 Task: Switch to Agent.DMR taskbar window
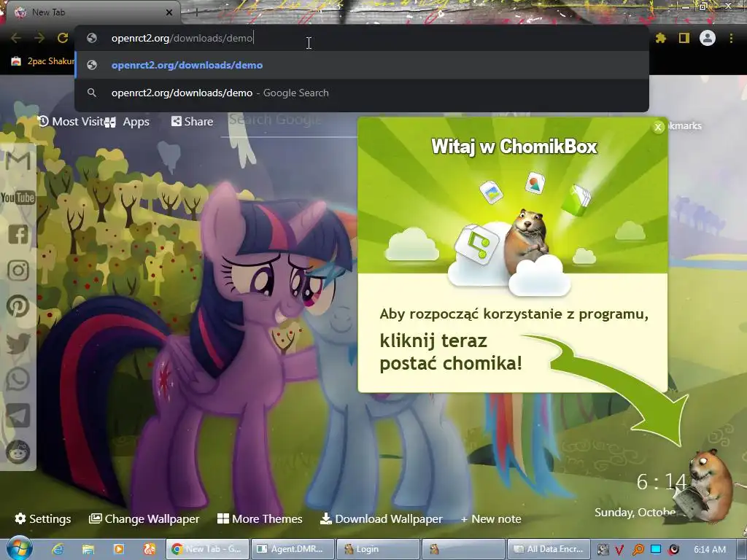(x=293, y=549)
